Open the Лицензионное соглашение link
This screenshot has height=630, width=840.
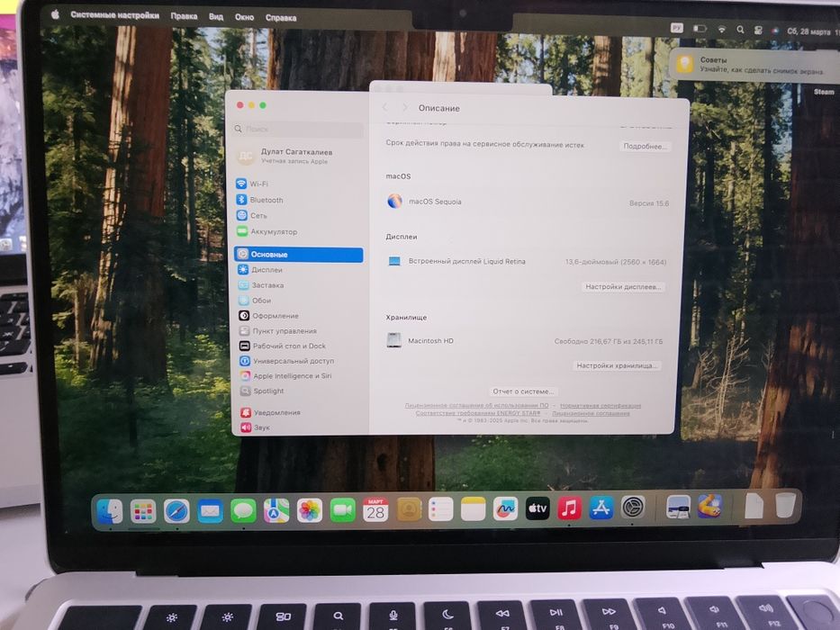pos(591,413)
